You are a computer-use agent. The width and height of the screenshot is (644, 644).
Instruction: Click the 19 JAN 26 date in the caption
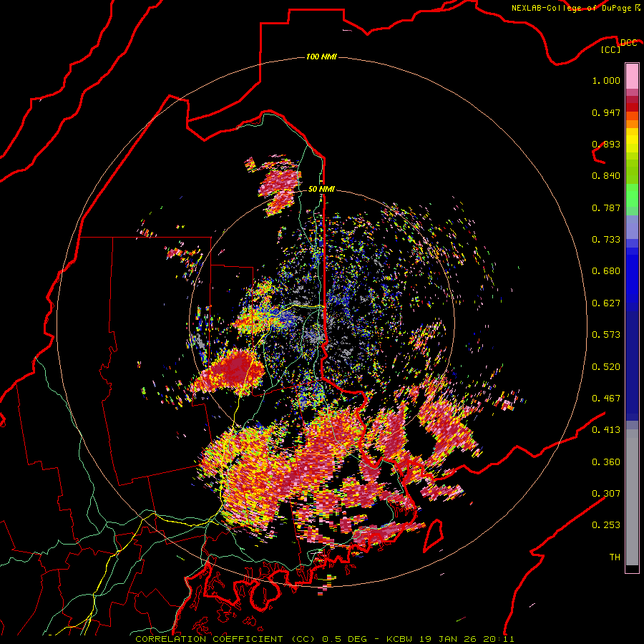click(448, 639)
